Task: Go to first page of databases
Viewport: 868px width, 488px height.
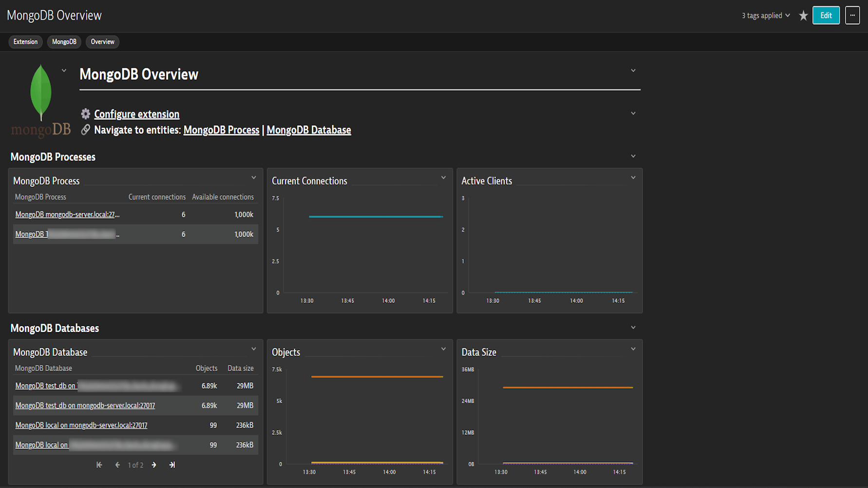Action: tap(99, 465)
